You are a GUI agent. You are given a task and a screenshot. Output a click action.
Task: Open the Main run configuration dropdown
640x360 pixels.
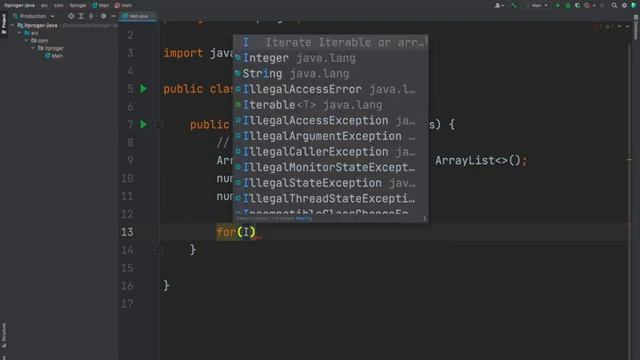[x=537, y=5]
